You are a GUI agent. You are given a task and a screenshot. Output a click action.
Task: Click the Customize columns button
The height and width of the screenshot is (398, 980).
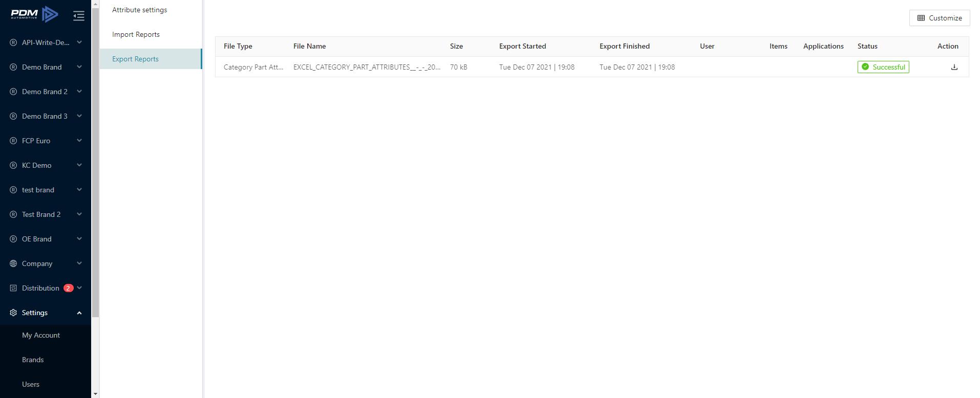point(939,18)
